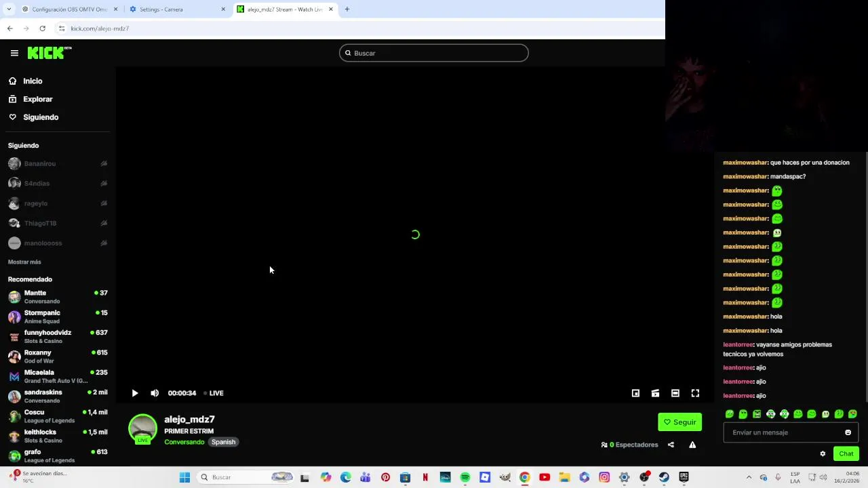Expand the list with Mostrar más

tap(24, 262)
